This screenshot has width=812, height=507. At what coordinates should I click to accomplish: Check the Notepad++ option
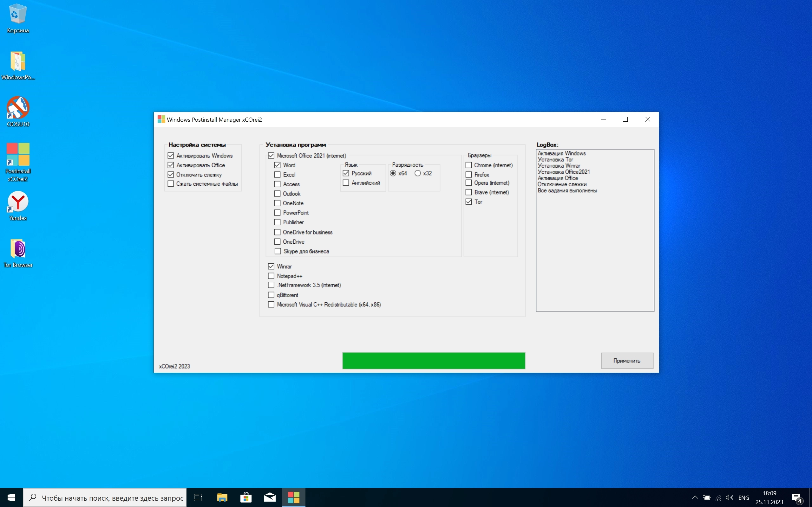[x=271, y=276]
